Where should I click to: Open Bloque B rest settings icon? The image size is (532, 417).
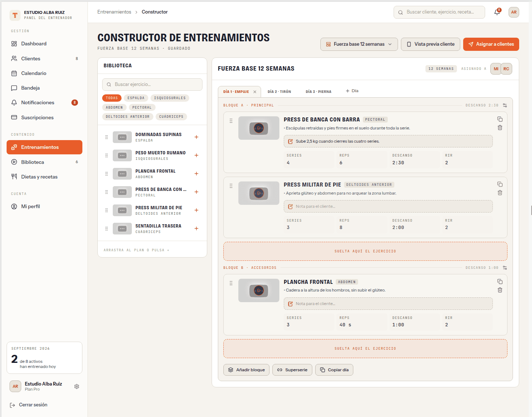pyautogui.click(x=505, y=268)
